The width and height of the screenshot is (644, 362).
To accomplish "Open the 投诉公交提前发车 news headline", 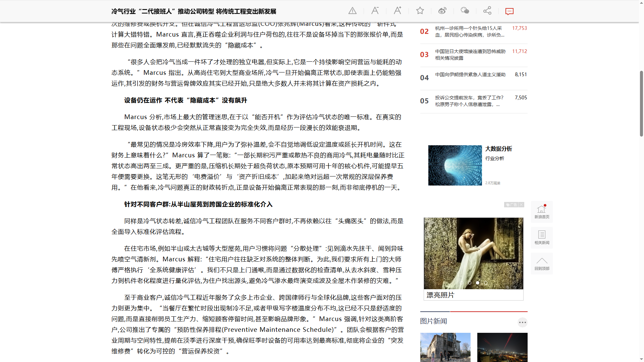I will (x=469, y=101).
